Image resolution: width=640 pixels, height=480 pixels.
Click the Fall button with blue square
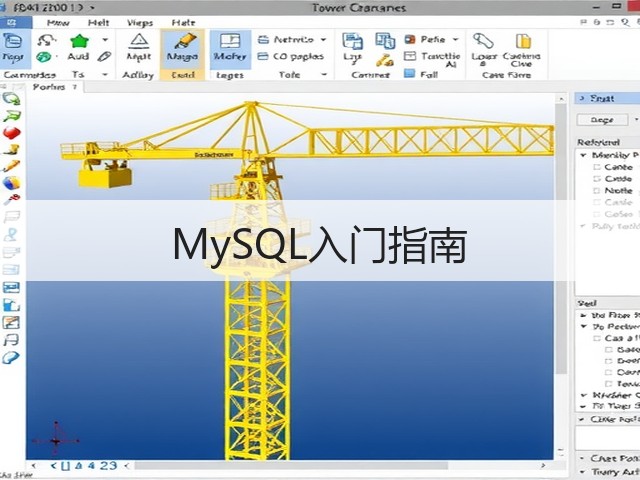point(421,74)
